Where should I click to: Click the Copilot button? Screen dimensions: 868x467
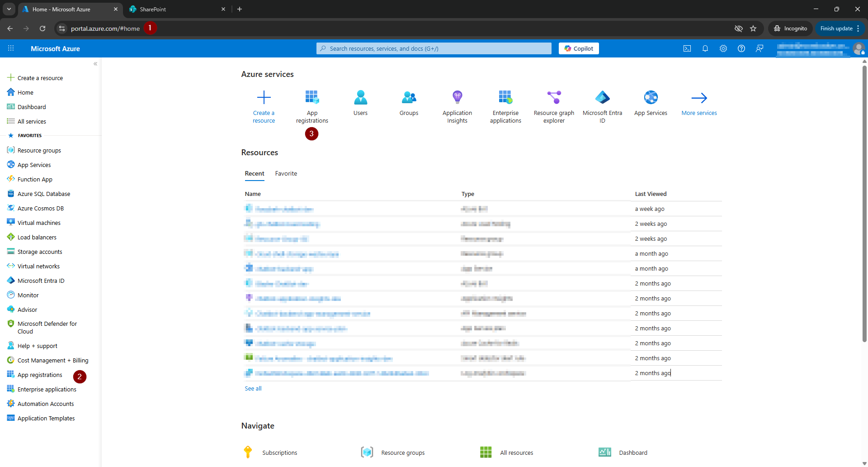[x=579, y=48]
